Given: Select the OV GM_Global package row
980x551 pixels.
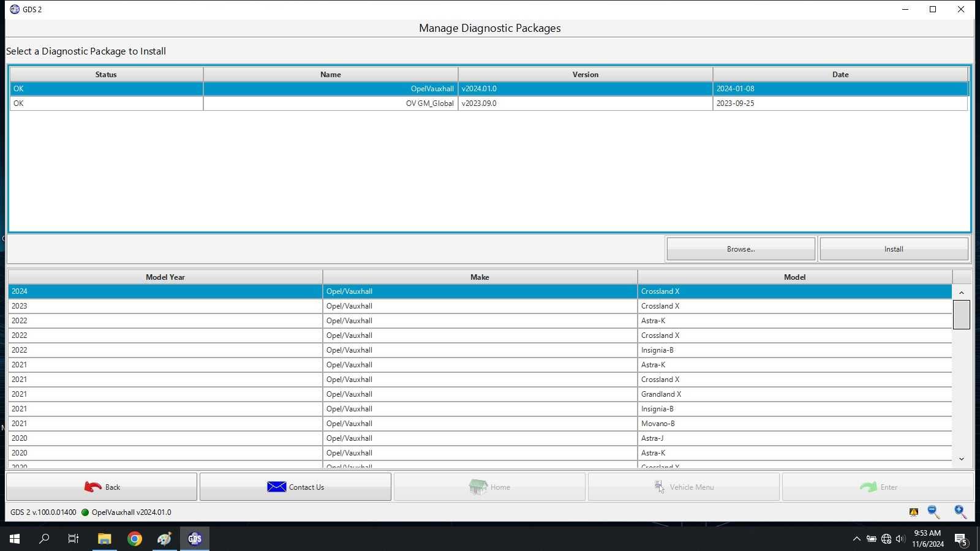Looking at the screenshot, I should point(489,103).
